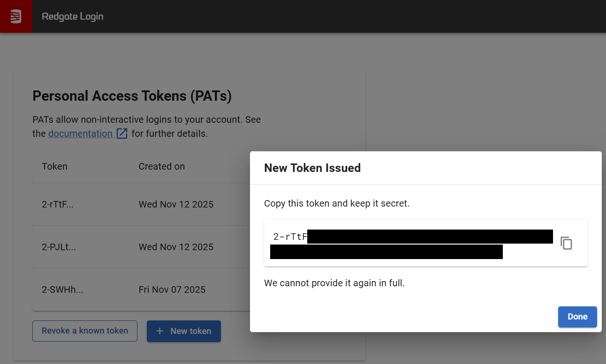Click the Redgate Login header title
This screenshot has height=364, width=606.
click(73, 16)
